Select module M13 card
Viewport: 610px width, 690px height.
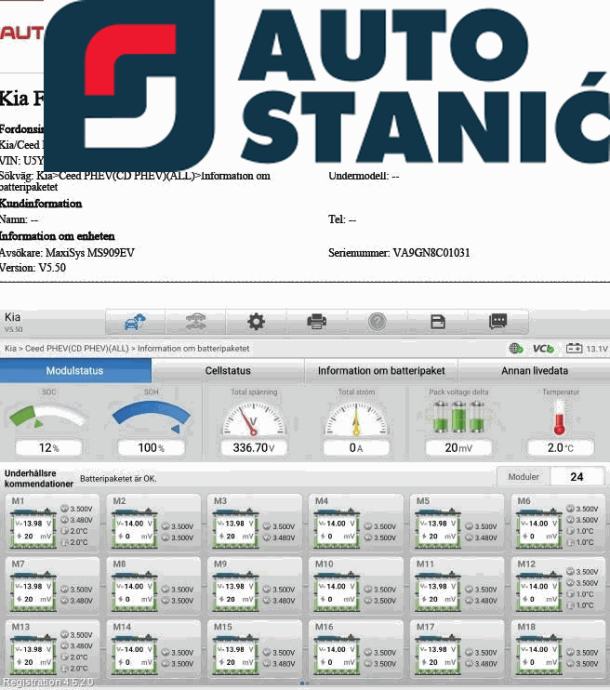(52, 649)
